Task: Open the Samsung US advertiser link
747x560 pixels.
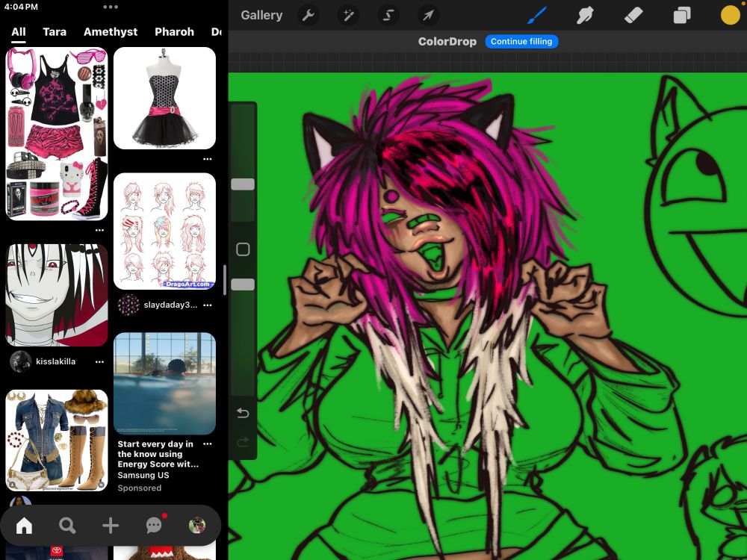Action: coord(143,475)
